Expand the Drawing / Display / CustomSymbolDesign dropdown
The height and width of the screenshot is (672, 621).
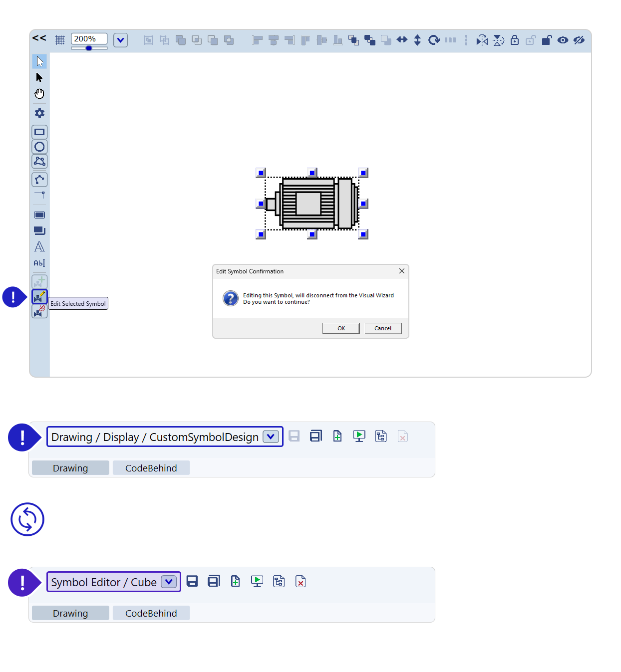tap(271, 437)
